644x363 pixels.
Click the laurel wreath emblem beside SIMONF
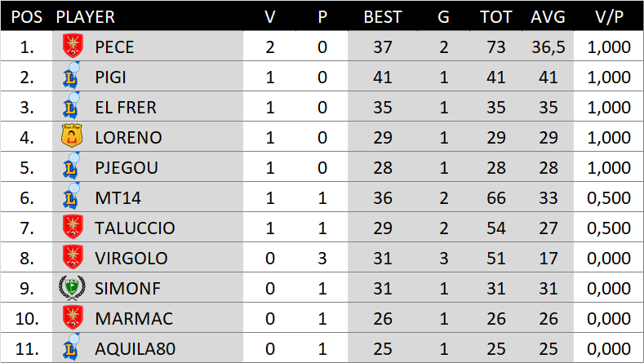(x=73, y=288)
